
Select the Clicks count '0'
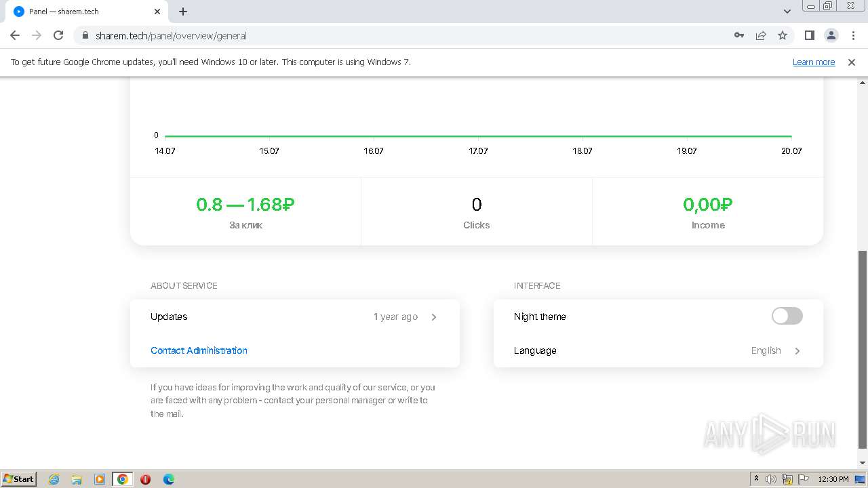pos(477,204)
